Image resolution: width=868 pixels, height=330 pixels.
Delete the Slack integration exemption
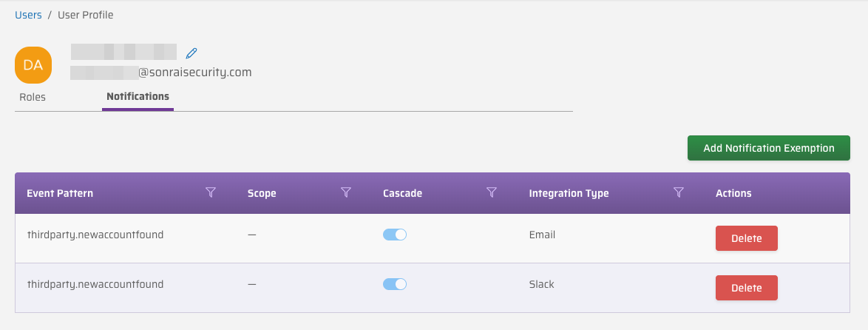click(746, 288)
